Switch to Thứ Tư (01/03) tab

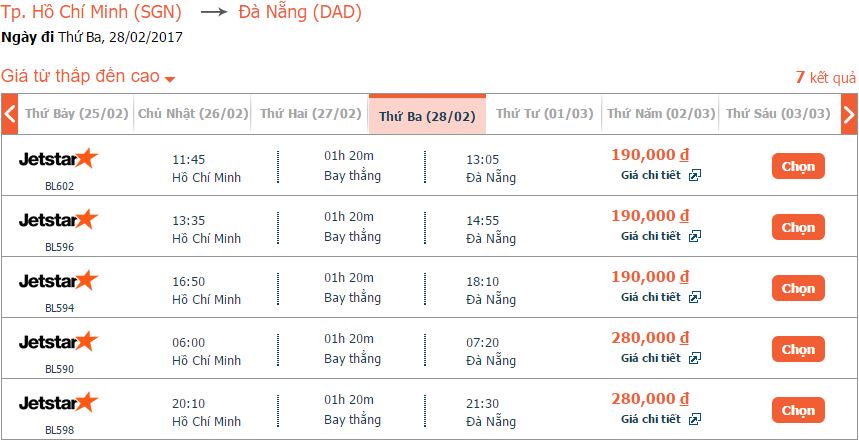coord(544,114)
